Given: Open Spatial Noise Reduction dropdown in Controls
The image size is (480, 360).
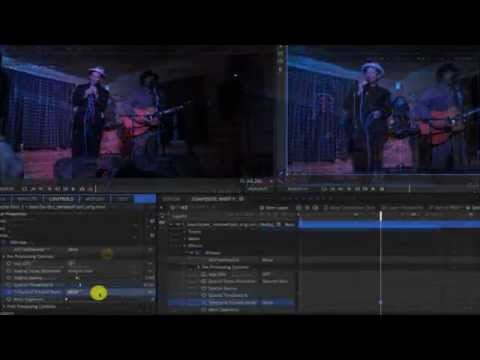Looking at the screenshot, I should tap(80, 271).
